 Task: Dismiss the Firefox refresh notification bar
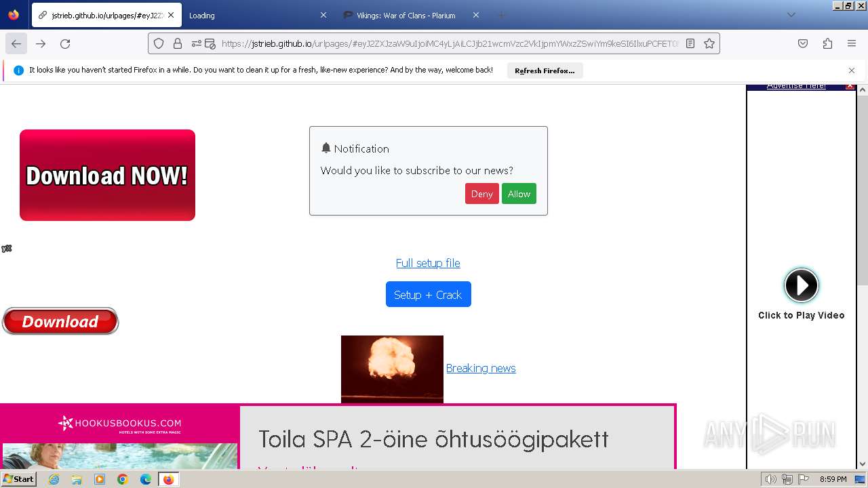click(x=852, y=70)
